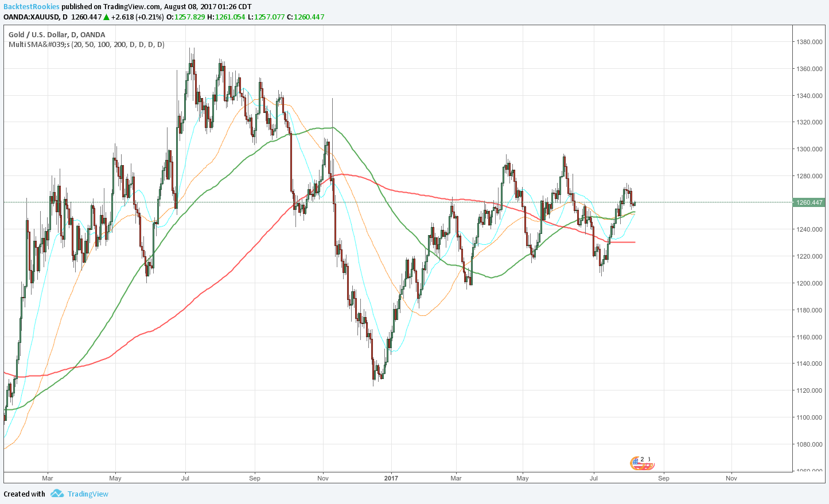Click the 1320.000 price axis label
The image size is (829, 504).
[x=810, y=122]
